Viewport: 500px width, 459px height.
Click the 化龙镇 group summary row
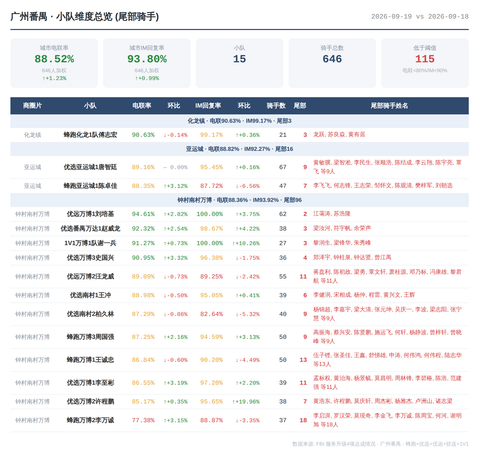(x=239, y=121)
